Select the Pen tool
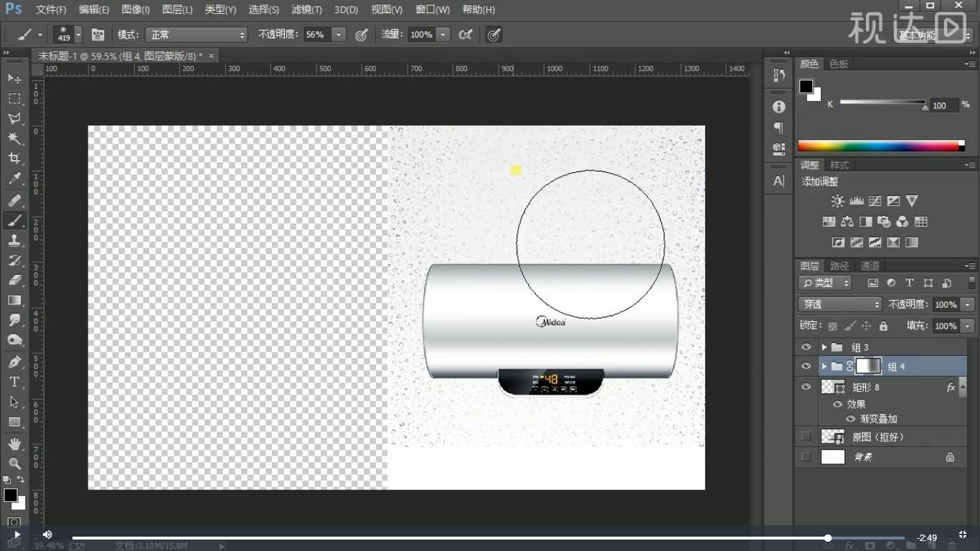Viewport: 980px width, 551px height. click(x=14, y=362)
